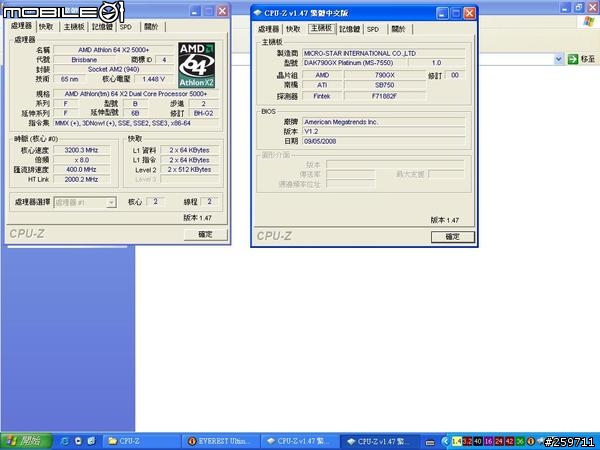Click 確定 button in left CPU-Z window
Screen dimensions: 600x450
(x=205, y=234)
